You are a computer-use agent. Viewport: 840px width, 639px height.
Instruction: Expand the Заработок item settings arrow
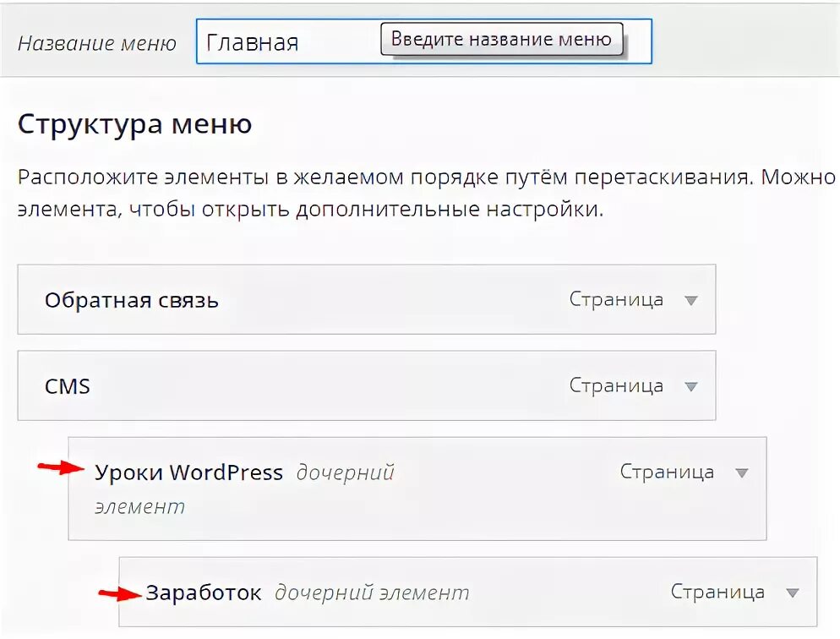[793, 593]
